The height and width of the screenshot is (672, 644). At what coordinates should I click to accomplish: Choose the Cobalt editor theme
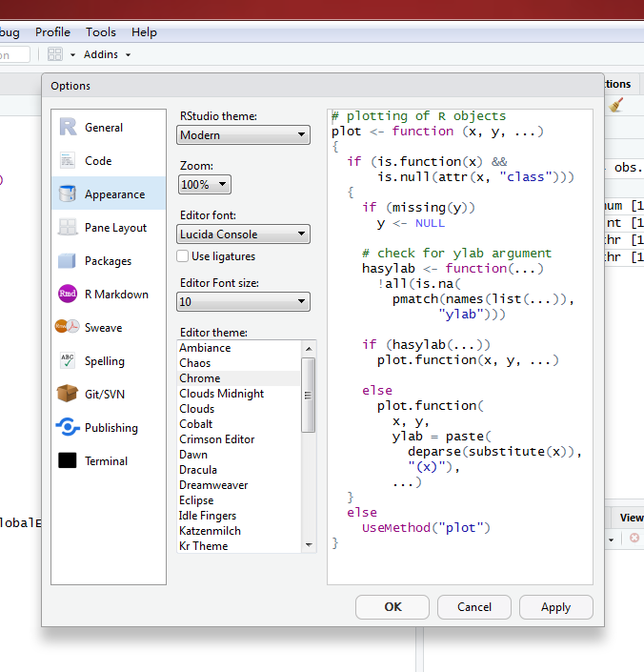click(x=239, y=424)
